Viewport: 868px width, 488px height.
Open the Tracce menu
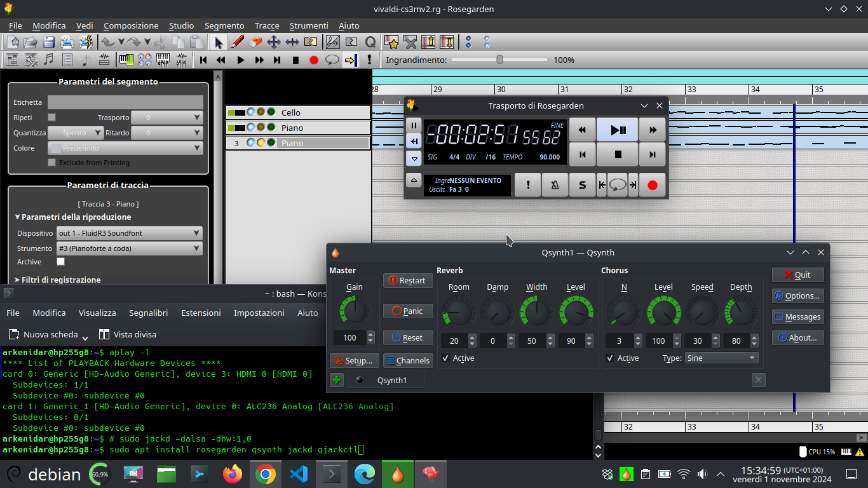point(267,26)
